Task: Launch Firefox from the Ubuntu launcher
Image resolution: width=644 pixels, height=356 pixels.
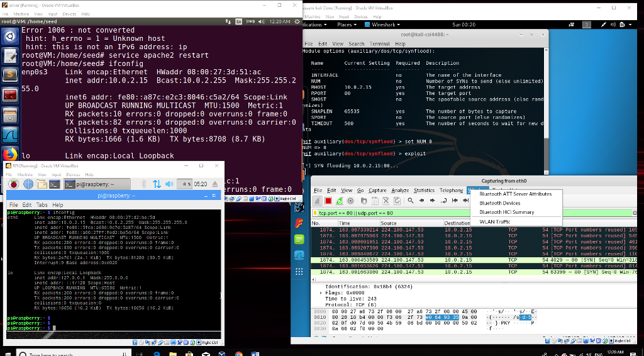Action: [x=9, y=154]
